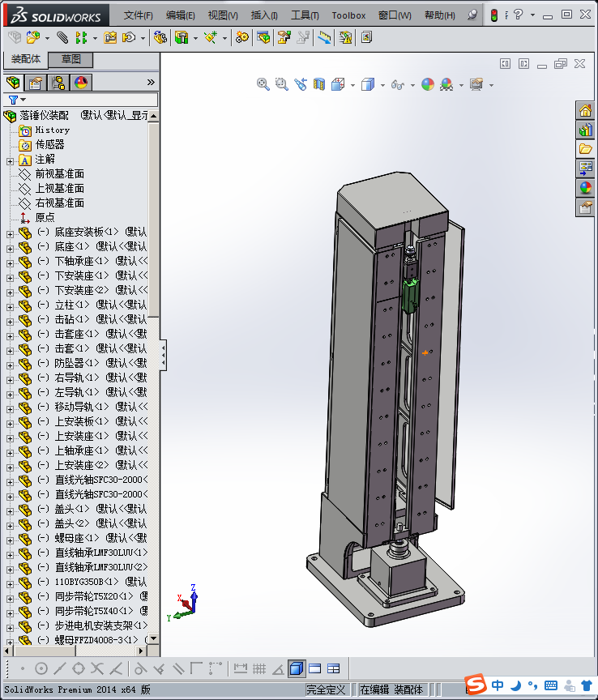Click the Mate paperclip toolbar icon

(x=62, y=37)
